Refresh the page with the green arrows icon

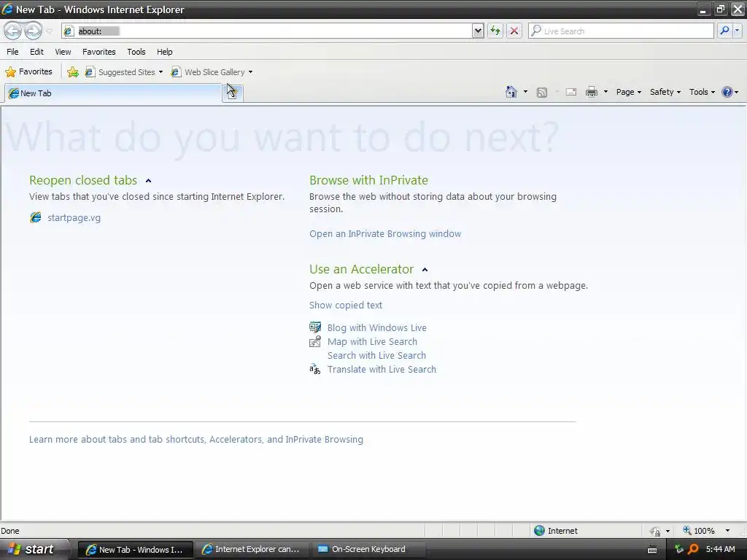click(x=495, y=31)
